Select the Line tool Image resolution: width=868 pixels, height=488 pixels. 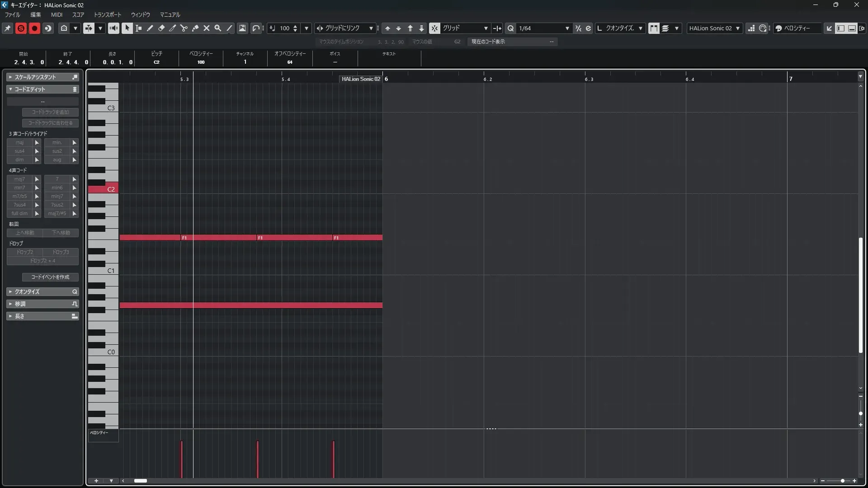click(x=229, y=28)
